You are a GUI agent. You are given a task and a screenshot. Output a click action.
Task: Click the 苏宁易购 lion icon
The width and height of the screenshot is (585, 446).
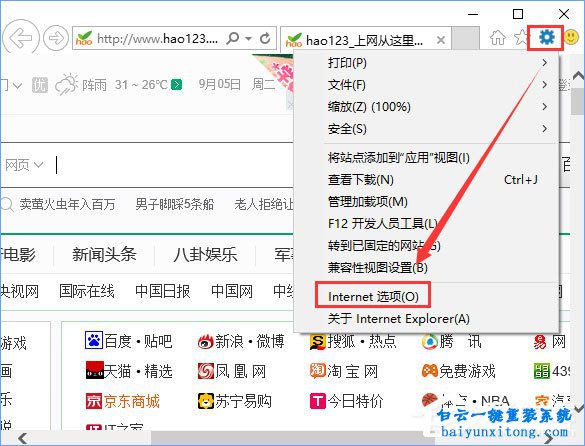[x=206, y=401]
